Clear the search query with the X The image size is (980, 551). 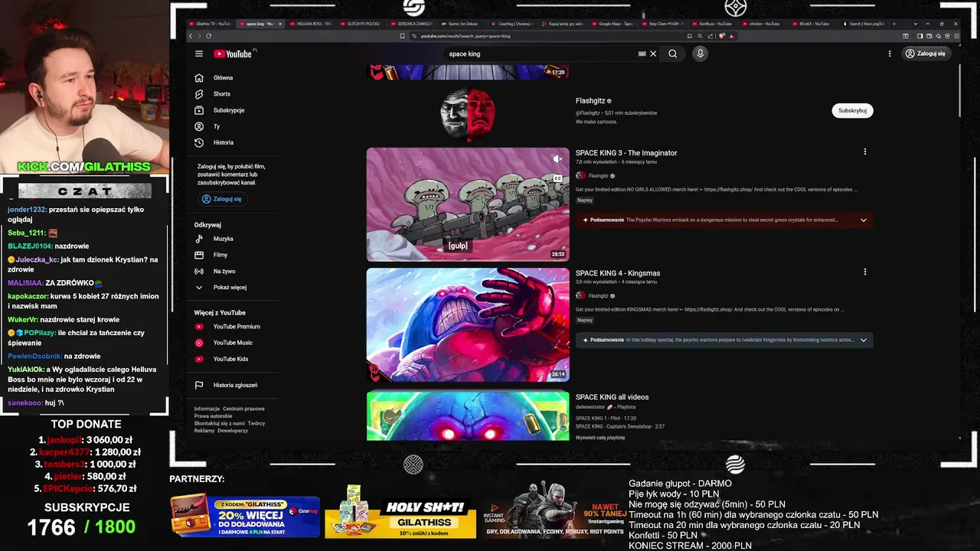[653, 54]
